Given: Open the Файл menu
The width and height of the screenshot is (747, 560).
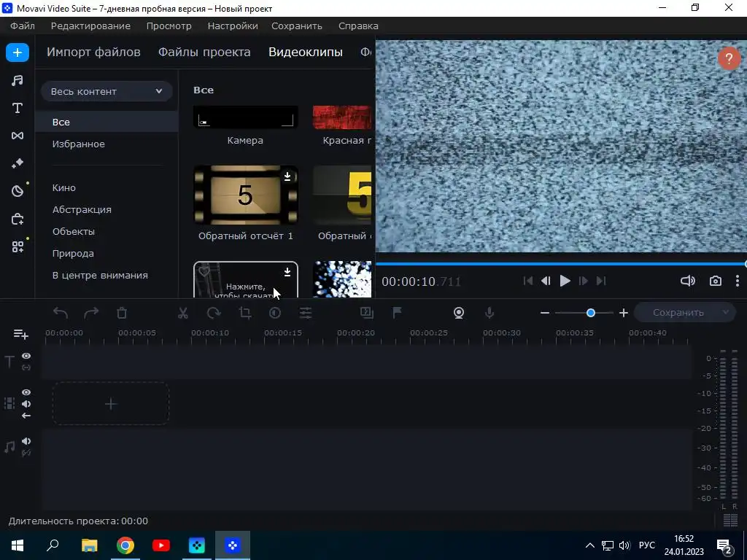Looking at the screenshot, I should (x=23, y=26).
